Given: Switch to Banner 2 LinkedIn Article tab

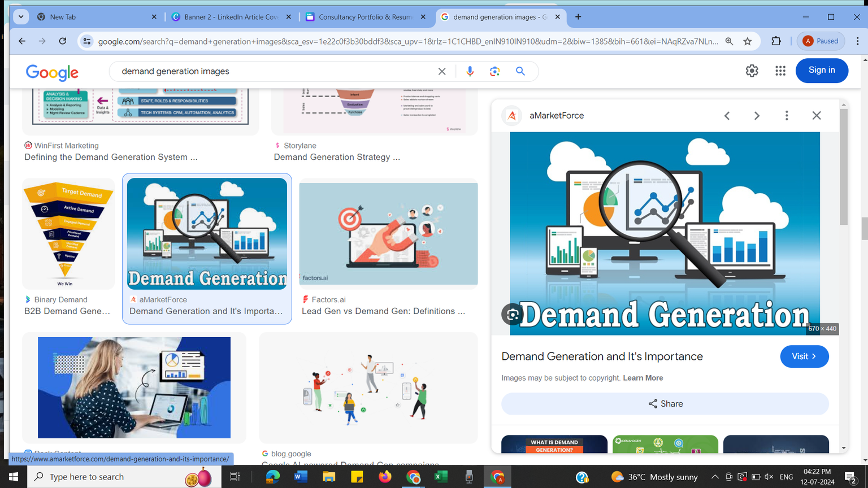Looking at the screenshot, I should click(231, 17).
